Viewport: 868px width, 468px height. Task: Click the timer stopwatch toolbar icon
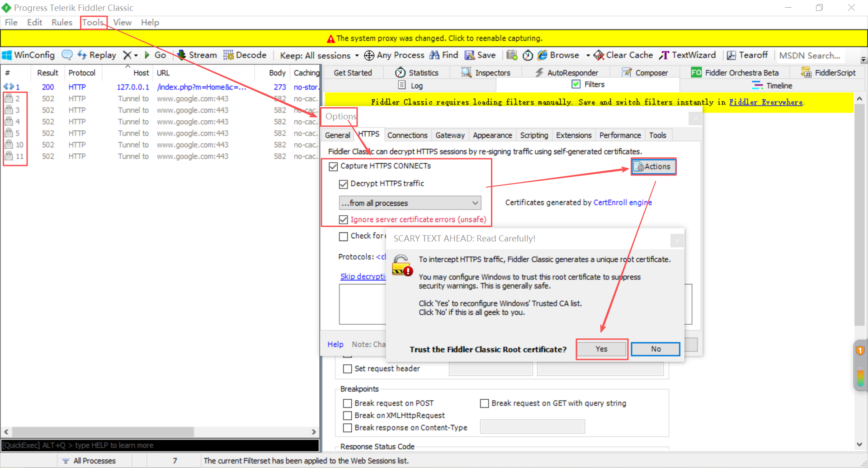pyautogui.click(x=528, y=55)
